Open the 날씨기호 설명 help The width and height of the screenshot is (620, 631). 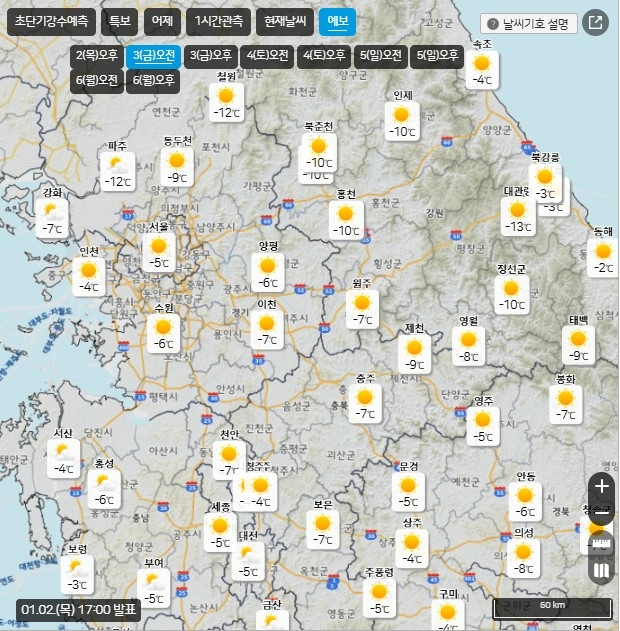click(x=529, y=24)
